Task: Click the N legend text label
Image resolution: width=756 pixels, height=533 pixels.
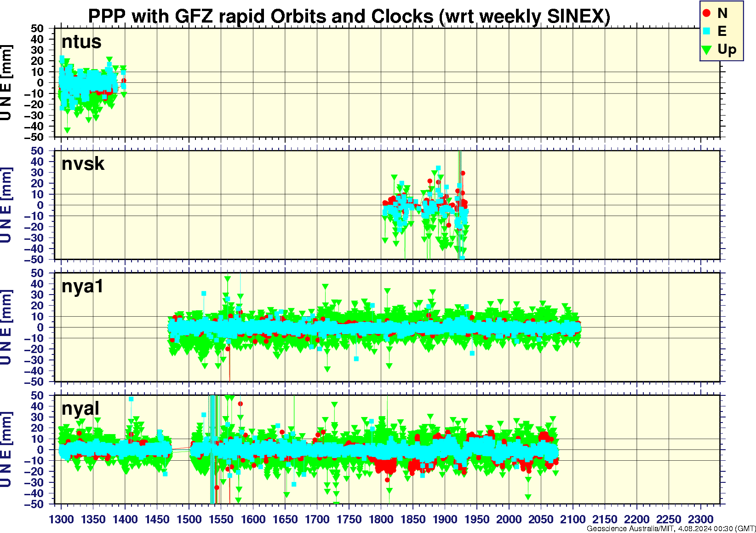Action: pos(722,13)
